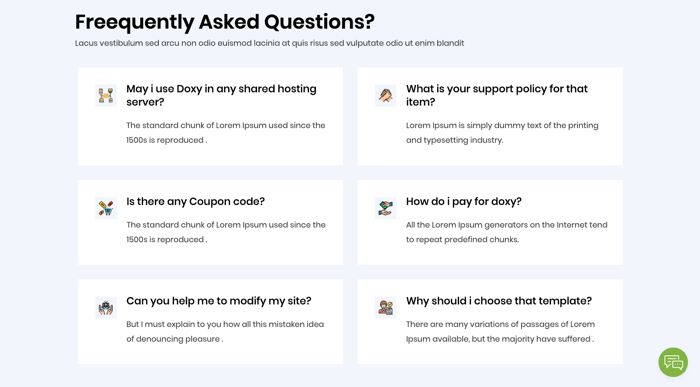This screenshot has width=700, height=387.
Task: Click the "Freequently Asked Questions?" page heading
Action: [x=225, y=22]
